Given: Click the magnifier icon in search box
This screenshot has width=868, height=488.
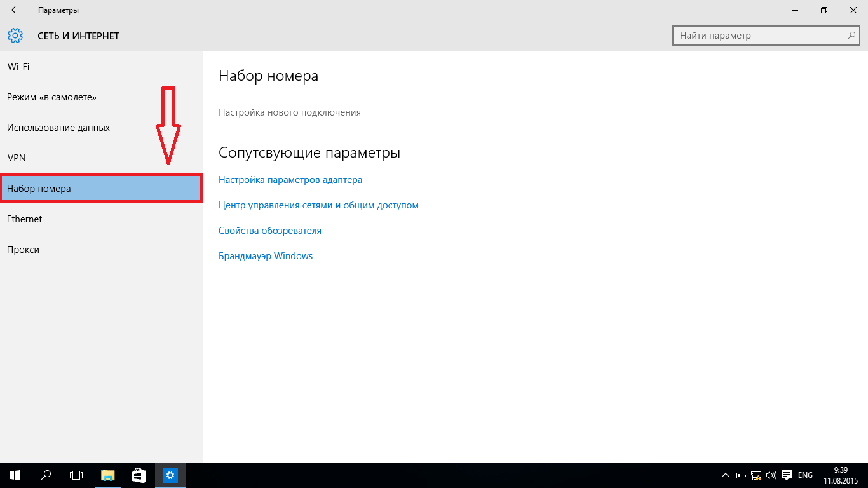Looking at the screenshot, I should tap(852, 36).
